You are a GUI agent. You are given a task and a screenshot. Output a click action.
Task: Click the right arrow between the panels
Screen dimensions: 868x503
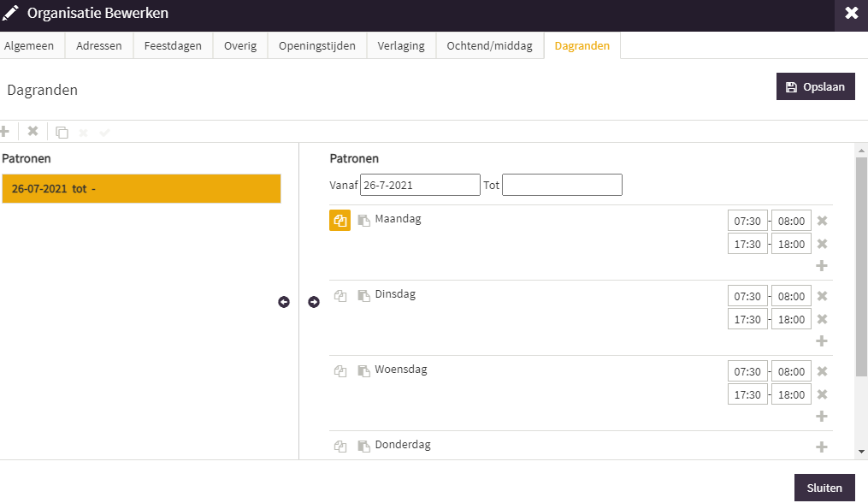click(314, 302)
